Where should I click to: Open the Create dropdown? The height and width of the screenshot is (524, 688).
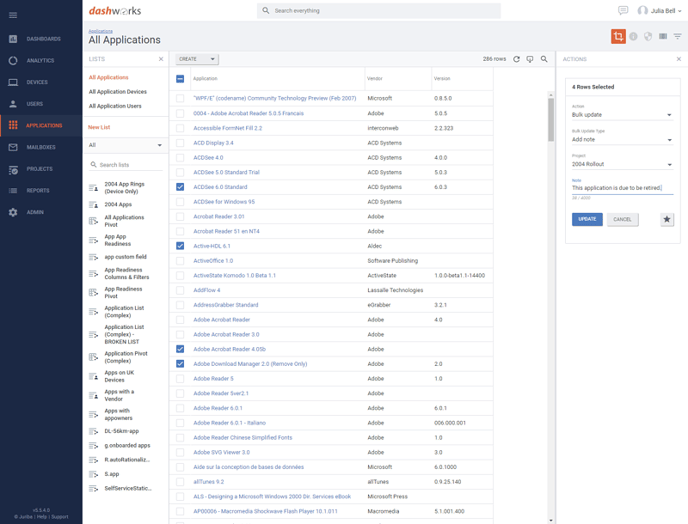click(197, 59)
